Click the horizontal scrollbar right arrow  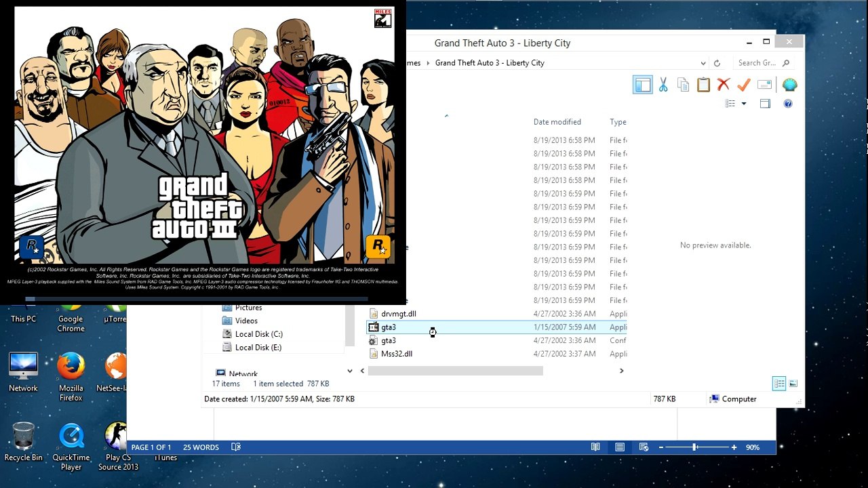[621, 371]
